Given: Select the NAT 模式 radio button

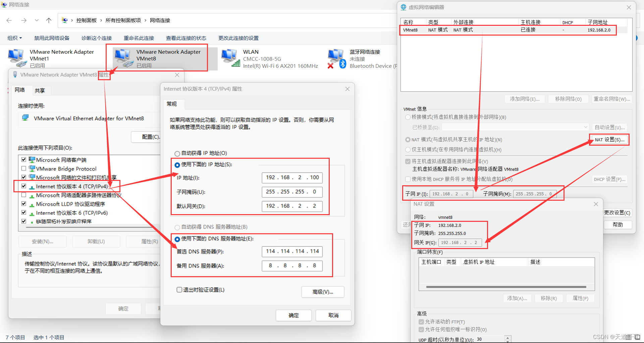Looking at the screenshot, I should [408, 140].
